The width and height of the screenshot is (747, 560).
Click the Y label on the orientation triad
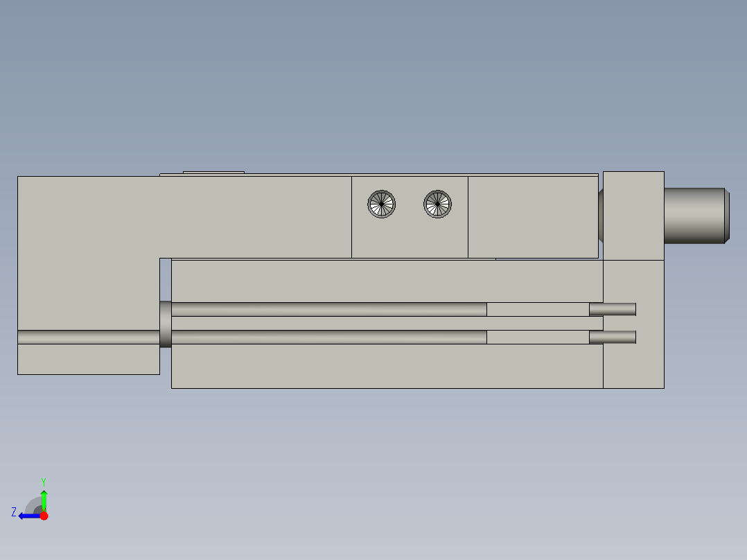(44, 481)
